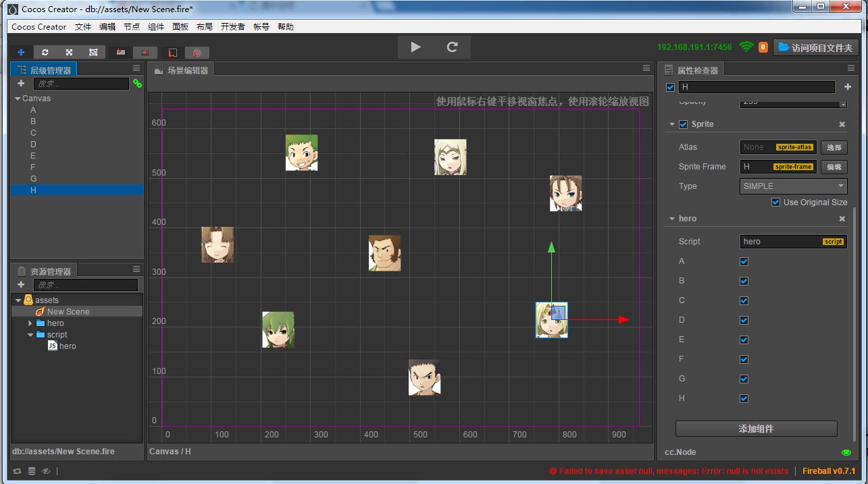
Task: Toggle hero property E checkbox
Action: 744,340
